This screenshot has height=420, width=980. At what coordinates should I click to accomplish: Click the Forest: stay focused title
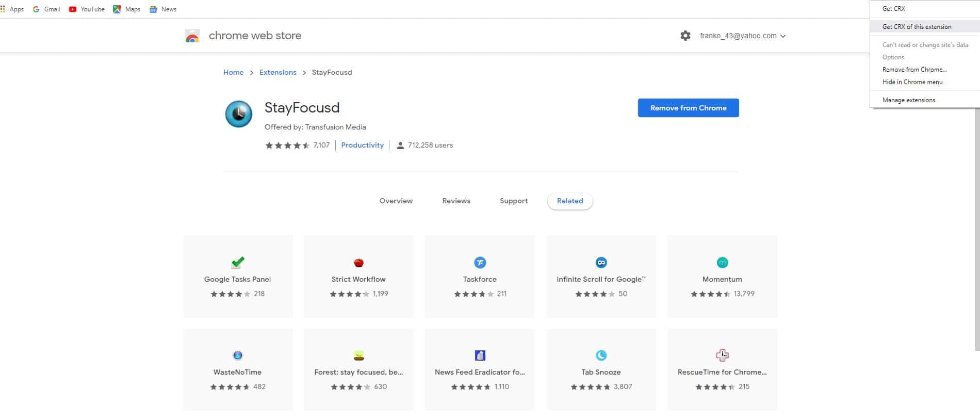tap(359, 372)
